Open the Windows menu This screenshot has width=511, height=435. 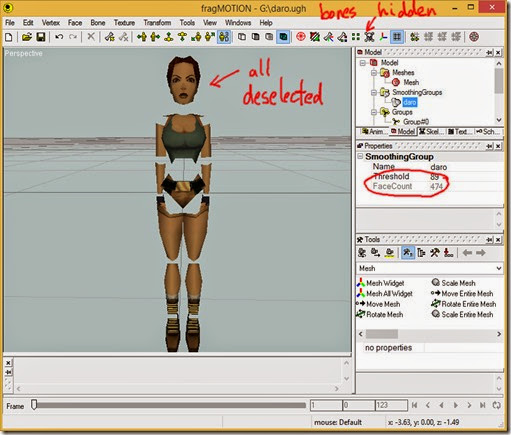[238, 23]
